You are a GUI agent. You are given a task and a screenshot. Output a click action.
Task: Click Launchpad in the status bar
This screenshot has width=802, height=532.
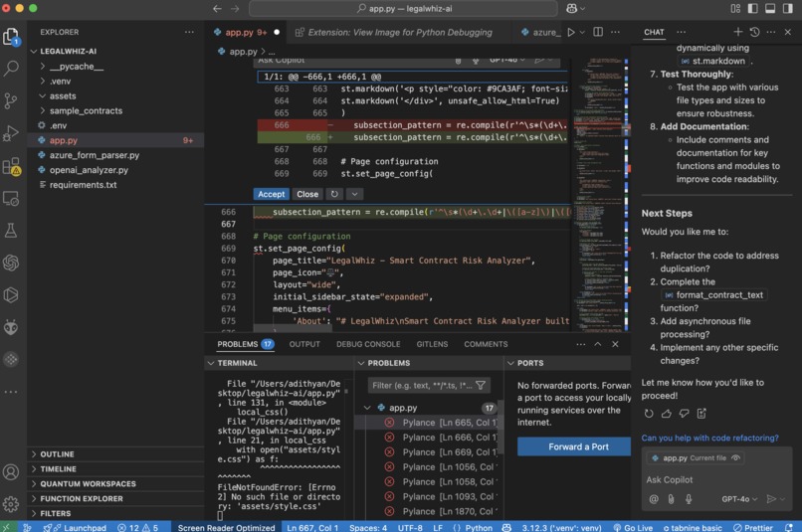click(80, 527)
